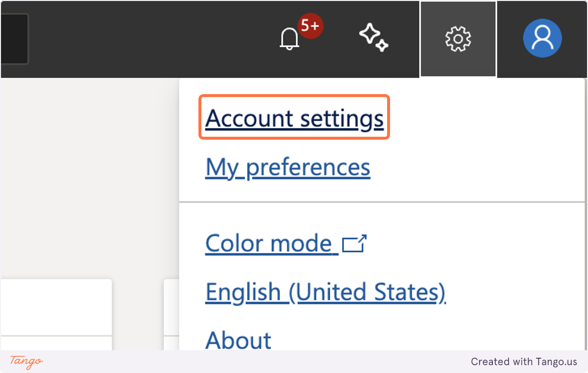Open the About link
Screen dimensions: 588x373
pyautogui.click(x=238, y=340)
